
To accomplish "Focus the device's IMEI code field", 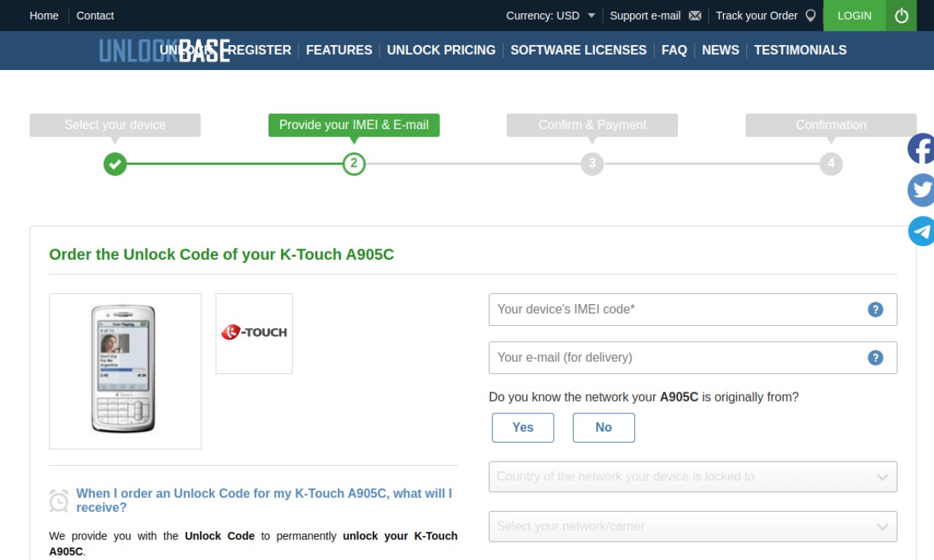I will point(692,309).
